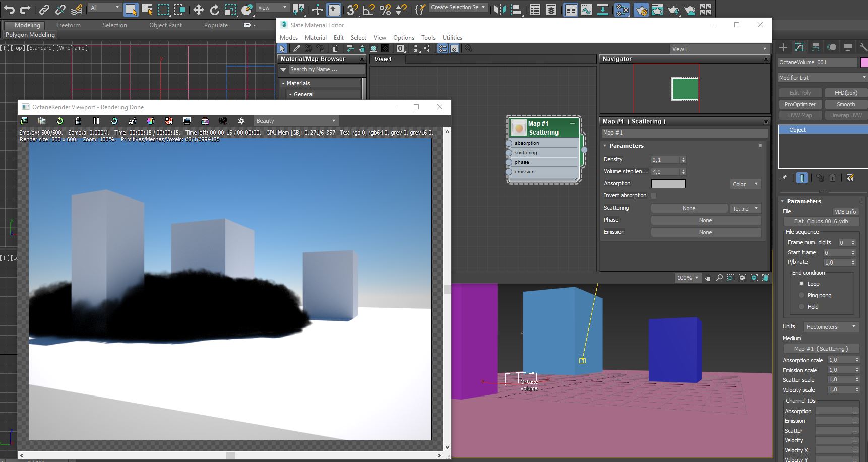Click Pan hand tool in Slate view
Screen dimensions: 868x462
pyautogui.click(x=708, y=278)
